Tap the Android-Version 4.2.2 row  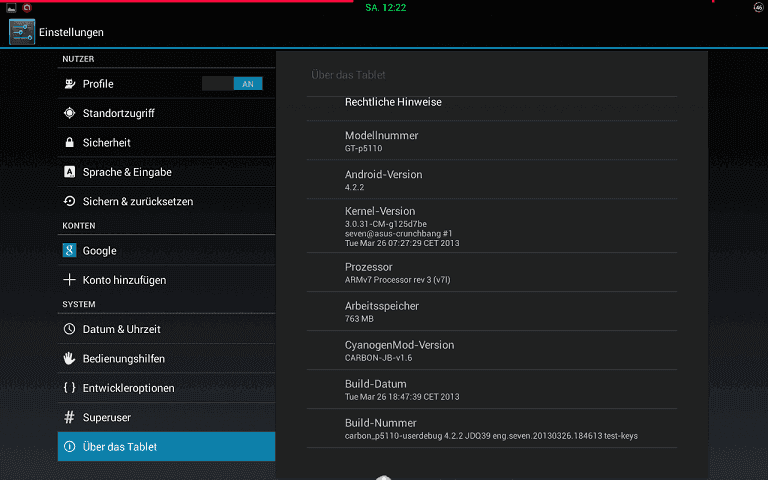(492, 179)
